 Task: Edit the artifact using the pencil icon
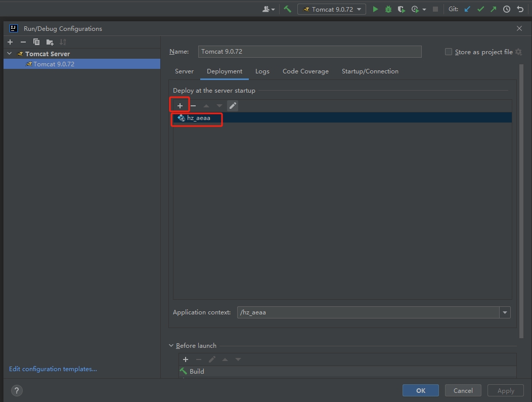pos(233,106)
